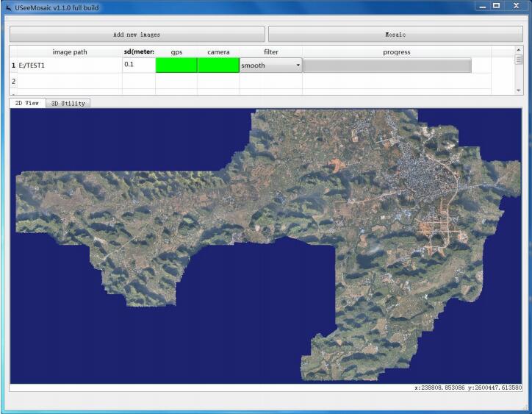Viewport: 532px width, 414px height.
Task: Select the image path column header
Action: pyautogui.click(x=70, y=52)
